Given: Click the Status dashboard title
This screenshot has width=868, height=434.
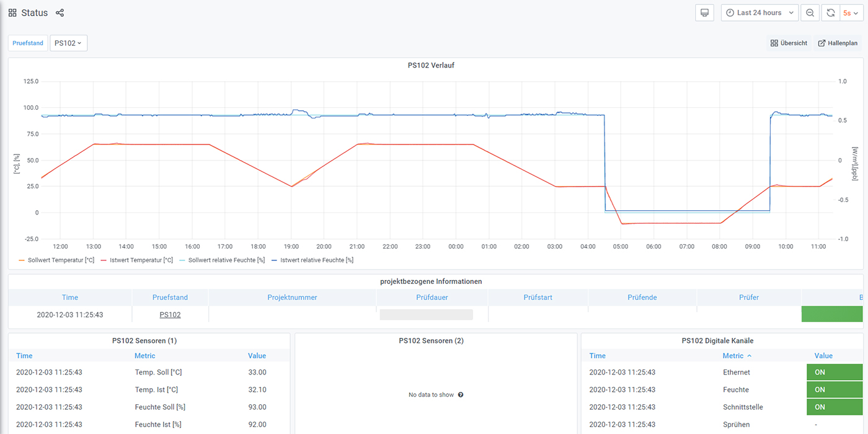Looking at the screenshot, I should [34, 13].
